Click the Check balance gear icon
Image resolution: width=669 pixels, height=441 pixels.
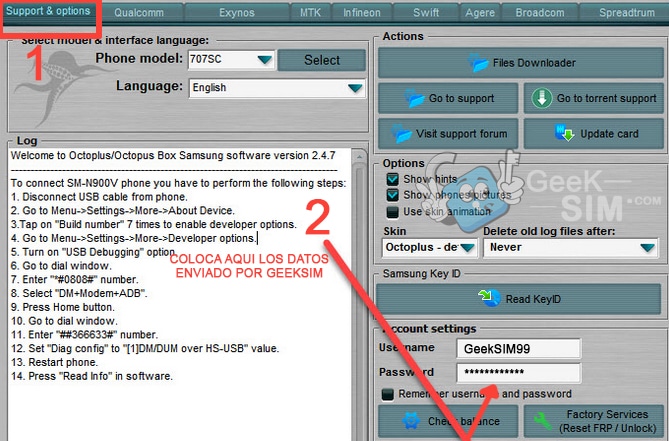411,421
